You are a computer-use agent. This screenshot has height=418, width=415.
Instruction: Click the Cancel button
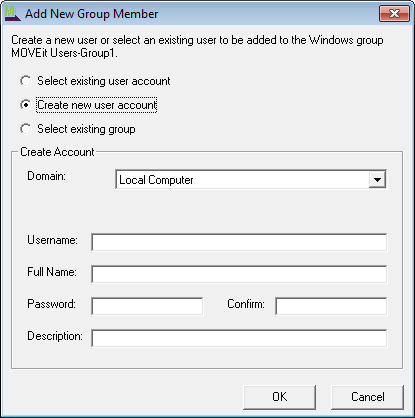[367, 397]
